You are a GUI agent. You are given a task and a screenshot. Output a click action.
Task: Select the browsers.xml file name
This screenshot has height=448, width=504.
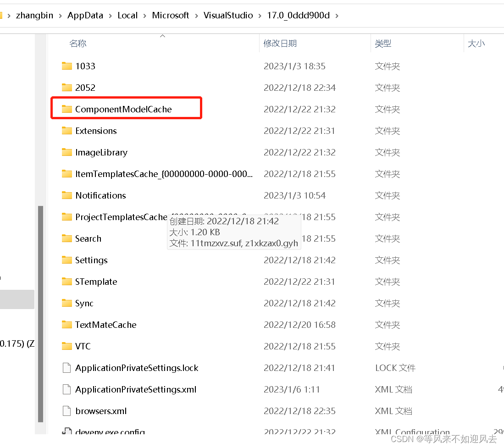[101, 411]
